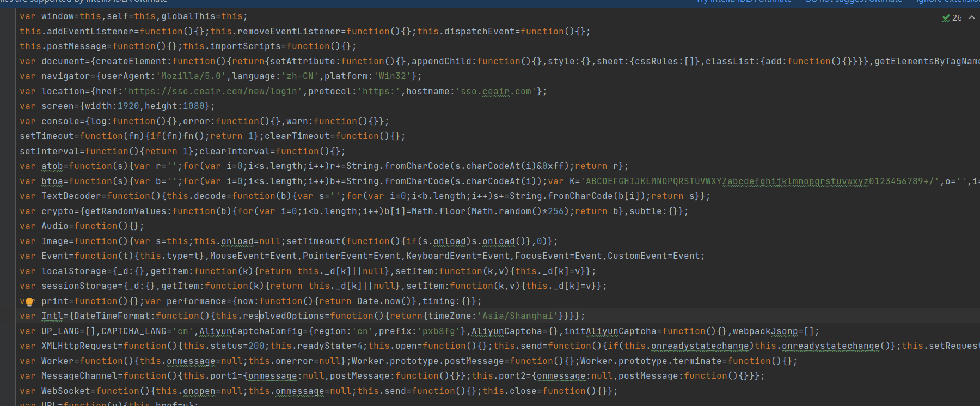
Task: Click the clearTimeout identifier
Action: coord(297,136)
